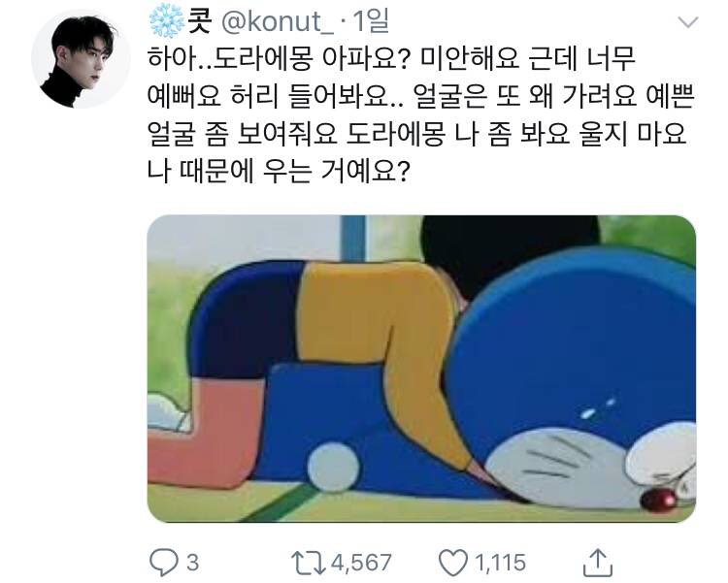Image resolution: width=728 pixels, height=583 pixels.
Task: Click the white tail ball in image
Action: point(333,467)
